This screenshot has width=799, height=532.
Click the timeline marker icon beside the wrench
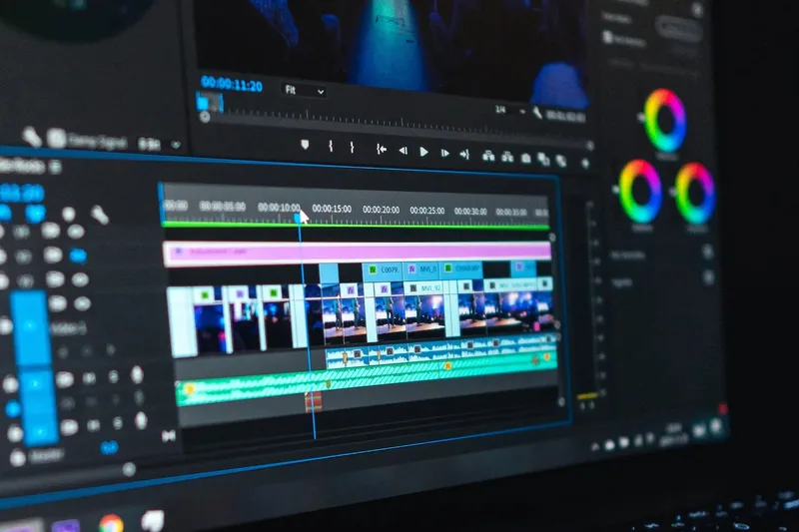[x=68, y=214]
